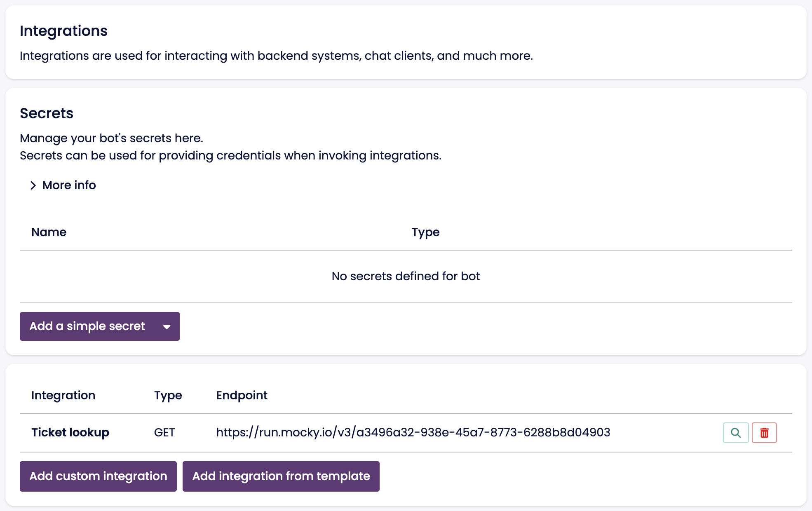
Task: Open the Ticket lookup integration name
Action: 70,432
